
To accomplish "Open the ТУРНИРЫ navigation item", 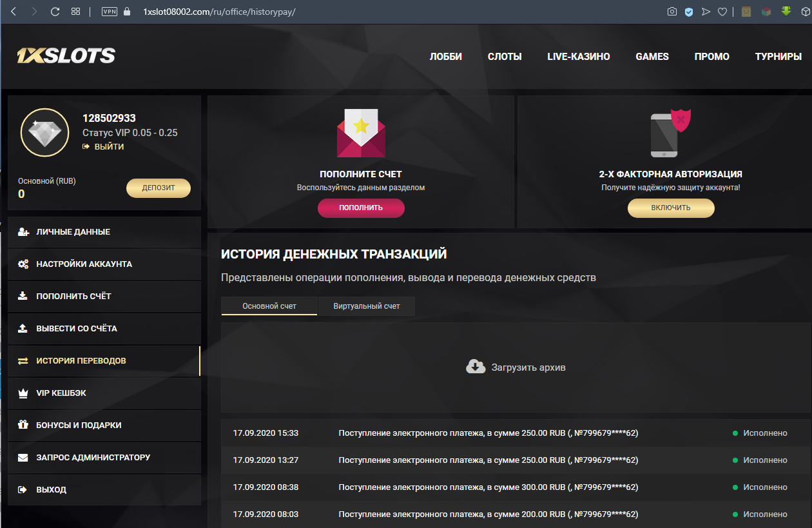I will click(778, 57).
